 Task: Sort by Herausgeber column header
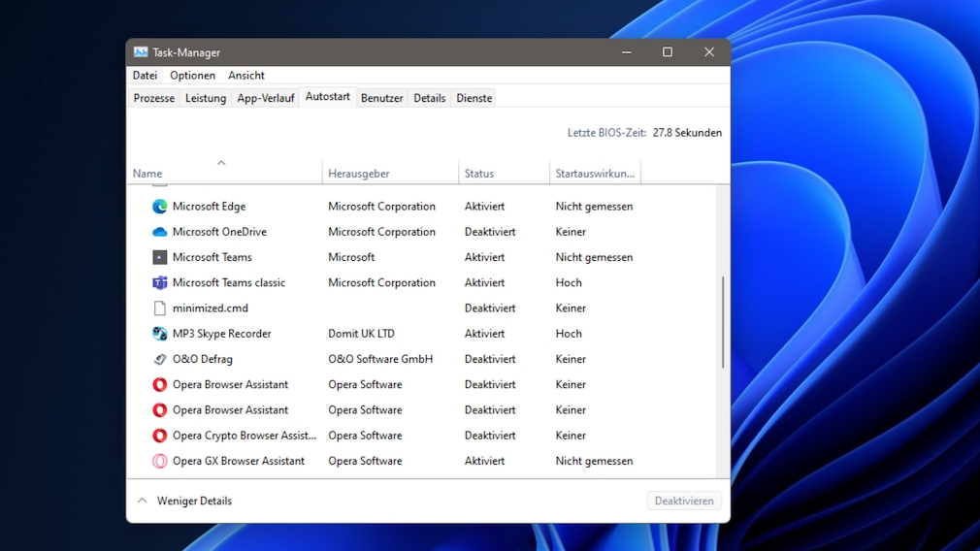359,174
